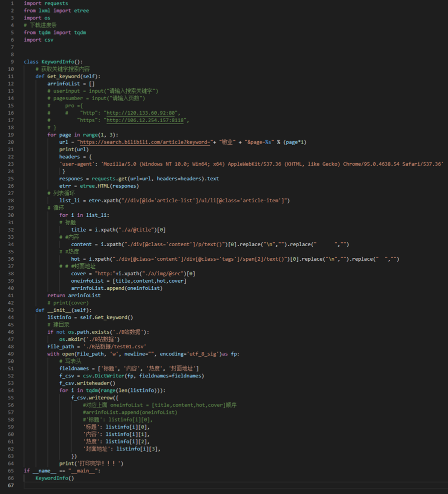Click the 'hot = i.xpath' assignment
The width and height of the screenshot is (448, 494).
[x=235, y=259]
